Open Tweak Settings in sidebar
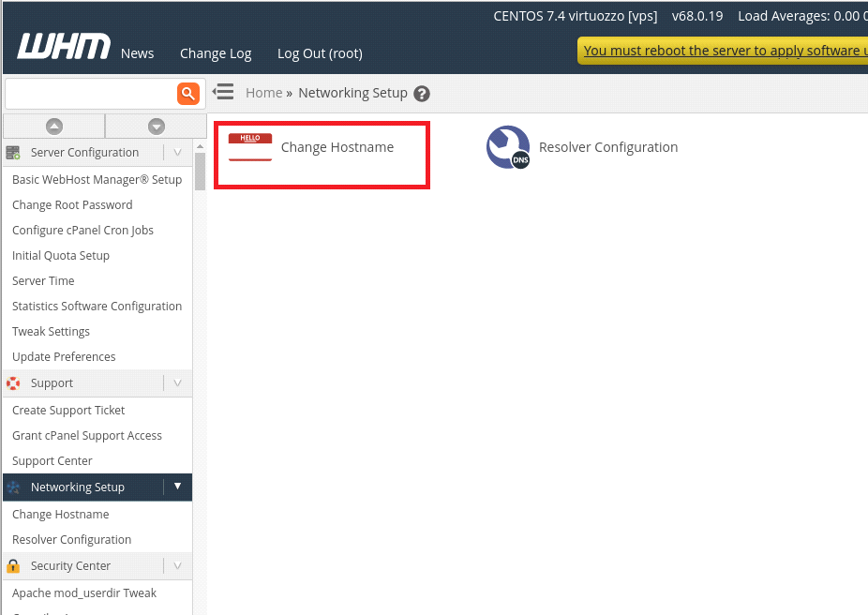The width and height of the screenshot is (868, 615). [51, 332]
